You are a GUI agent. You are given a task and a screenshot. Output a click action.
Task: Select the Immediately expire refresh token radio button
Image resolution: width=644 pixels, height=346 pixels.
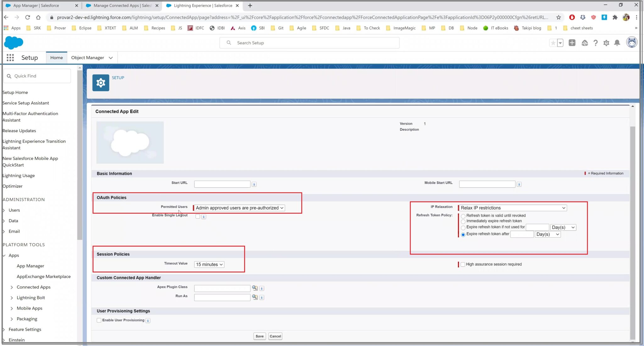[463, 222]
